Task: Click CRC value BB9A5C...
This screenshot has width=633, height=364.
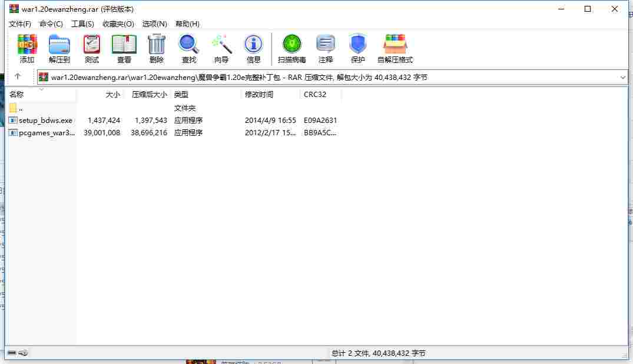Action: click(320, 133)
